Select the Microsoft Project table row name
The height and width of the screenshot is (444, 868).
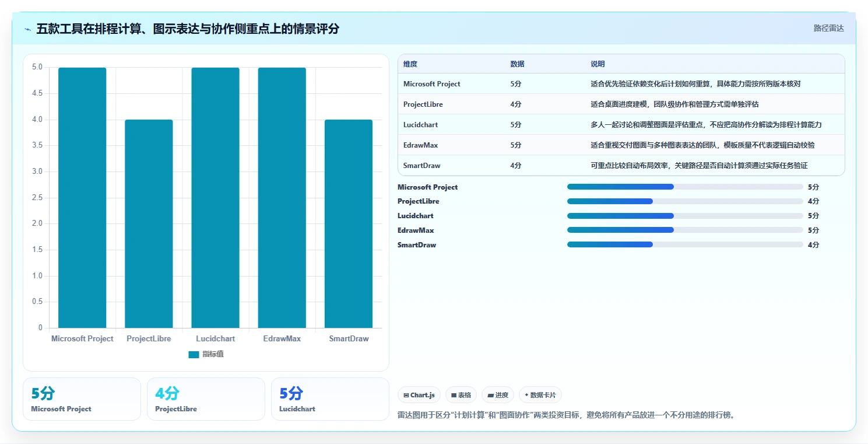[x=432, y=84]
